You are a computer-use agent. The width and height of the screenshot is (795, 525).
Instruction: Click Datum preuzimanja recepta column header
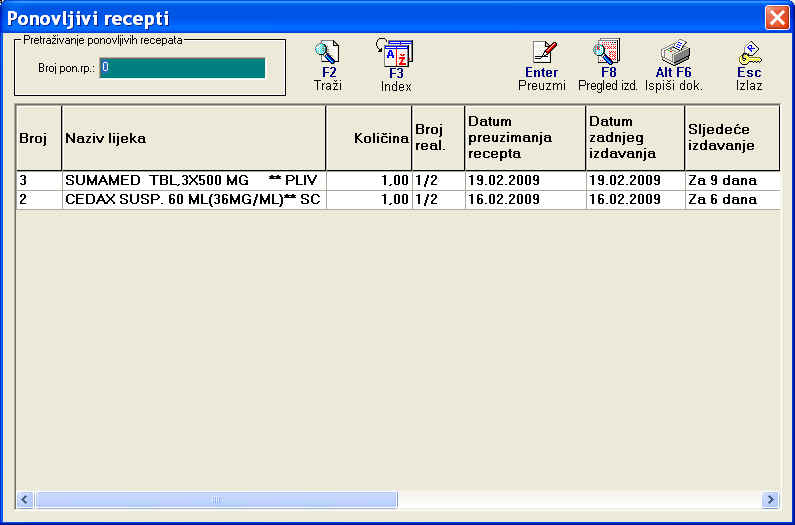click(x=525, y=138)
